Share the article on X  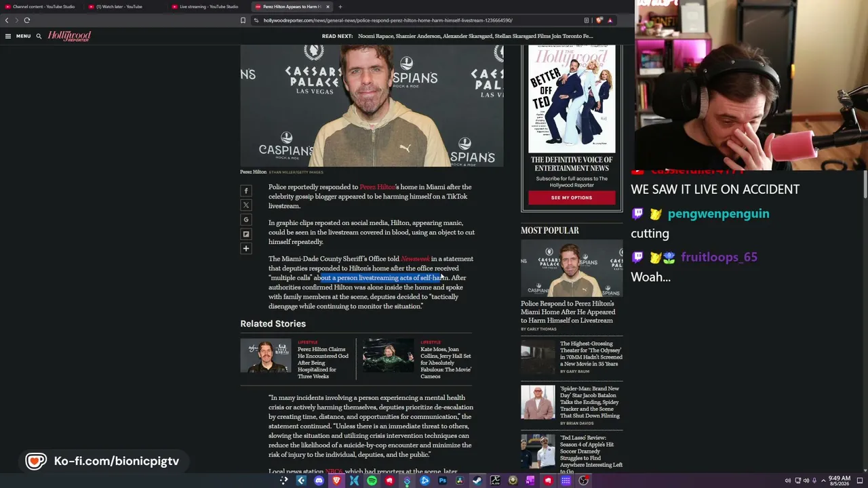coord(246,205)
